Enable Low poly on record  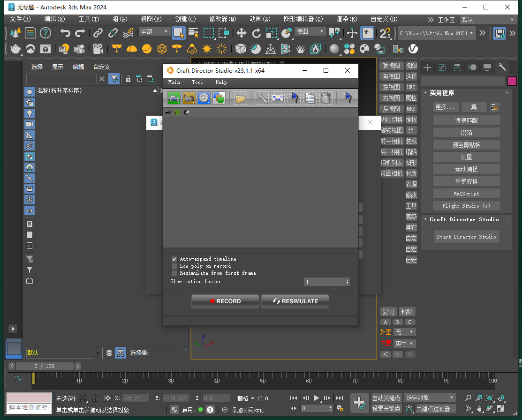[x=174, y=266]
